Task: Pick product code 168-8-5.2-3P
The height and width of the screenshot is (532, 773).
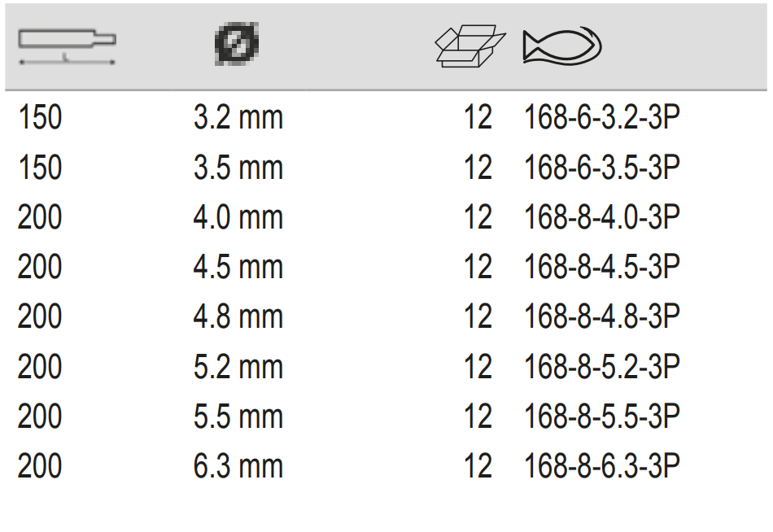Action: pyautogui.click(x=601, y=367)
